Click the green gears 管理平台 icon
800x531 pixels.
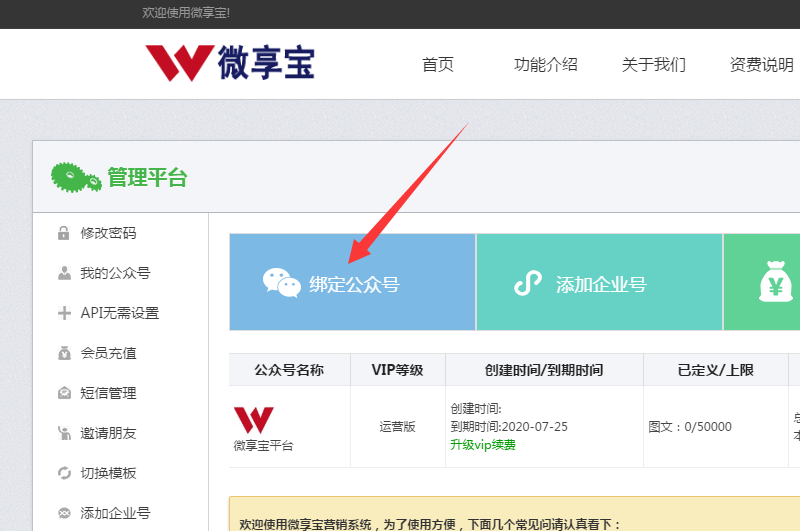pos(76,178)
